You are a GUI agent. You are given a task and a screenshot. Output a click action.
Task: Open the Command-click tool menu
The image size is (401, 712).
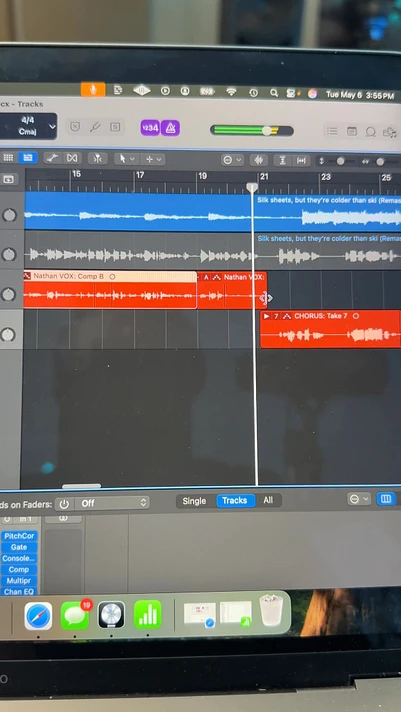pyautogui.click(x=153, y=159)
